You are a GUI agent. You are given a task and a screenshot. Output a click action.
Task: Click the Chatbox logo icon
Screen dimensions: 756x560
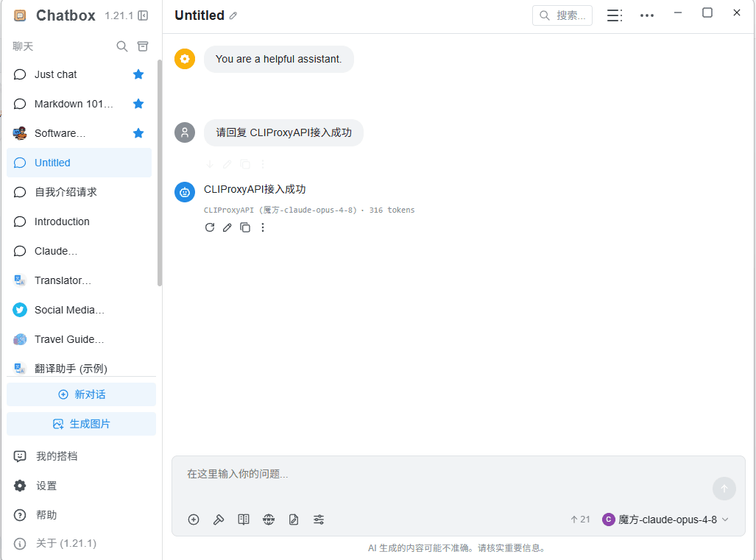point(20,16)
